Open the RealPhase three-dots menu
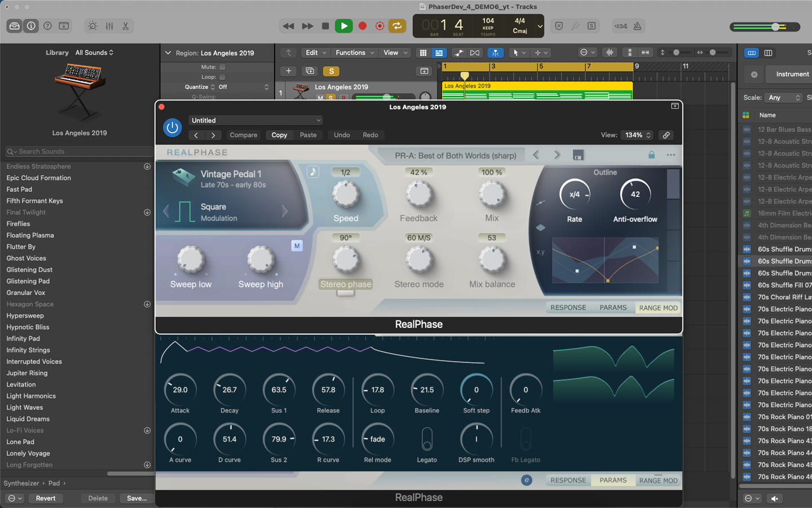812x508 pixels. pyautogui.click(x=670, y=155)
